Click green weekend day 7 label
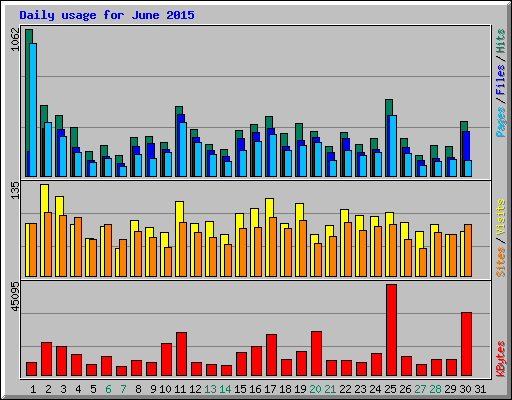The image size is (512, 400). tap(123, 389)
